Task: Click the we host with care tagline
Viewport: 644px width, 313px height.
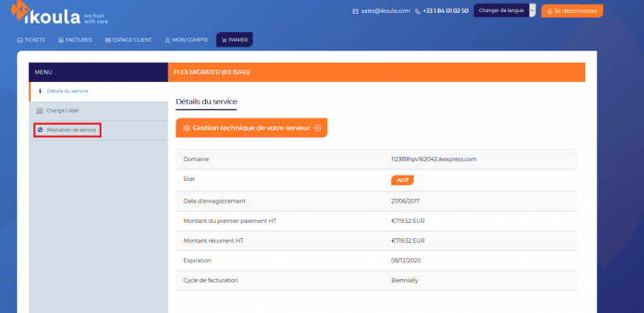Action: (96, 19)
